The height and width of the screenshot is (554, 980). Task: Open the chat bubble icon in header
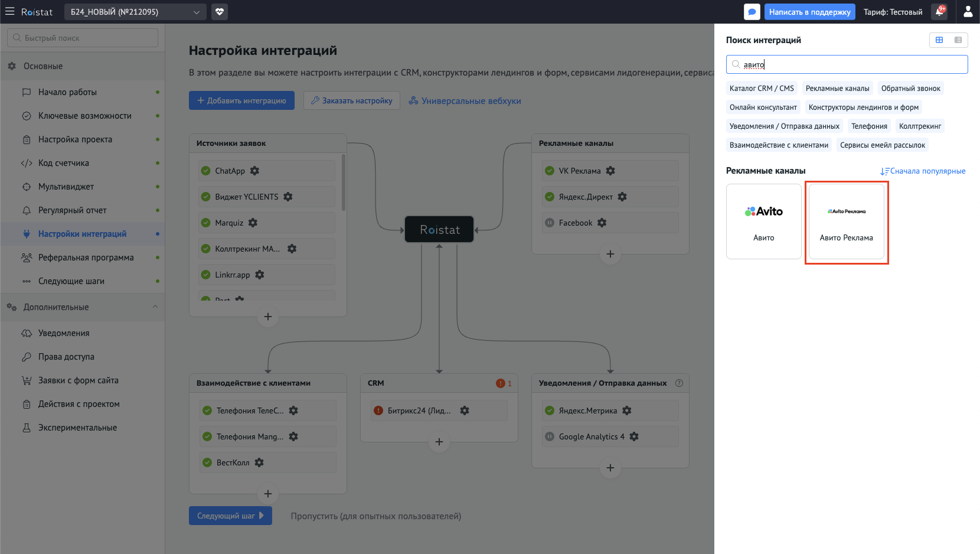coord(752,12)
